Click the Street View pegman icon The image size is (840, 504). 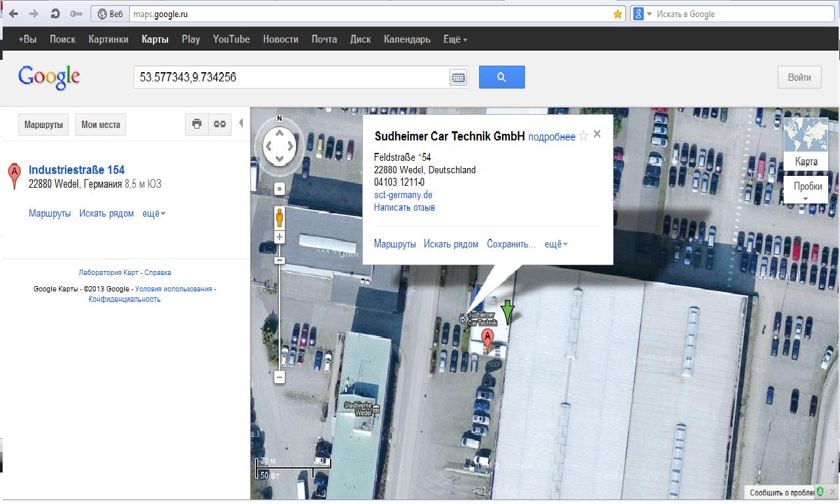point(280,217)
